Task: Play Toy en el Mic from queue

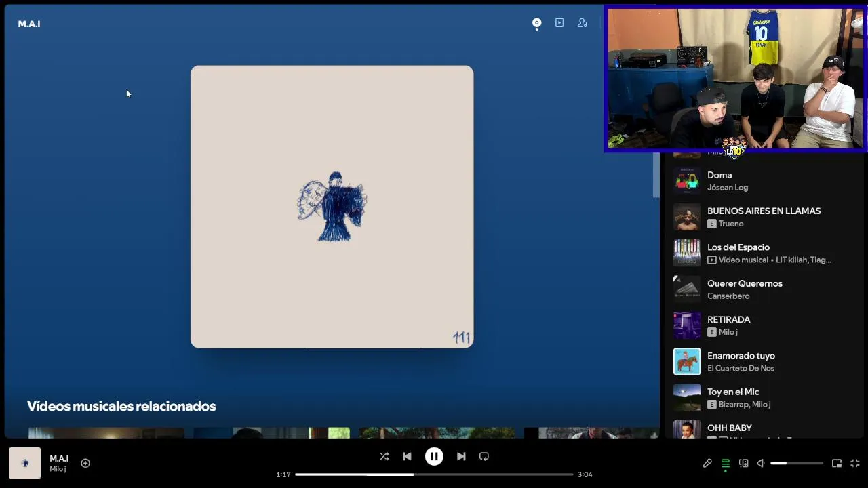Action: (764, 398)
